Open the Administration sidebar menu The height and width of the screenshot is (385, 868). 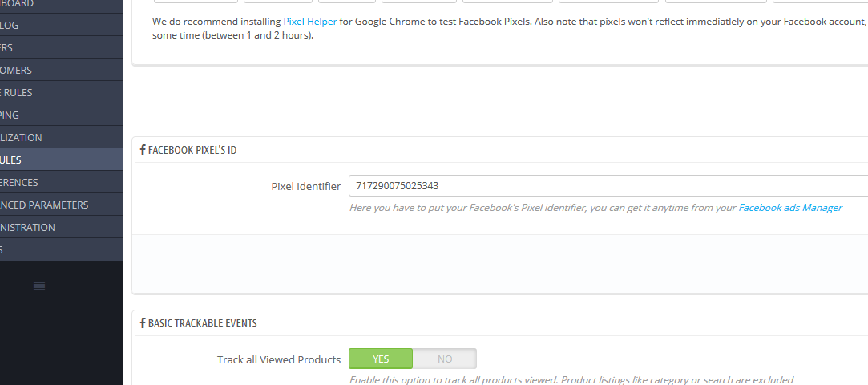click(27, 228)
